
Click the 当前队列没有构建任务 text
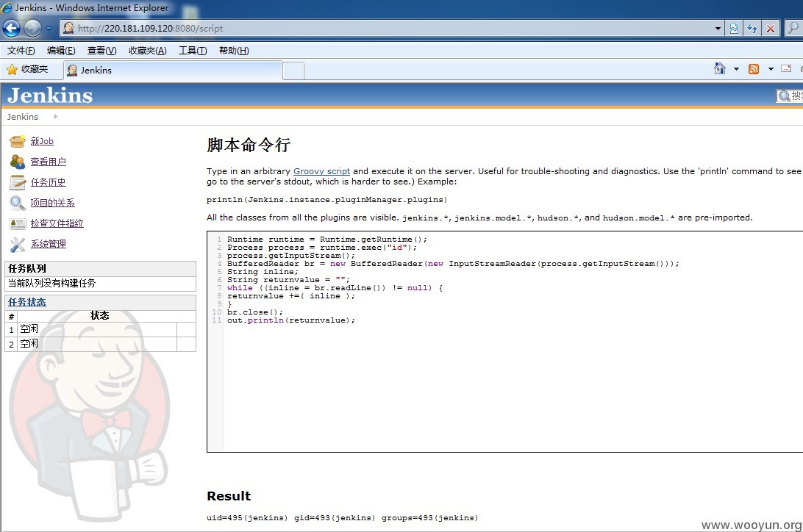point(51,283)
